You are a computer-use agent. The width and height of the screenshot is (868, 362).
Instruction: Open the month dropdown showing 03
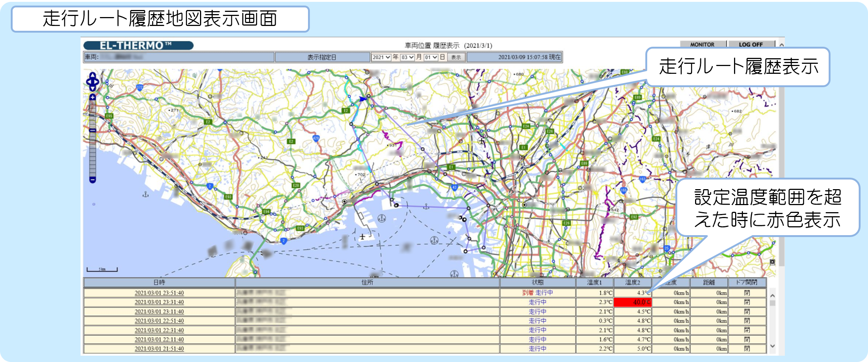(x=407, y=57)
